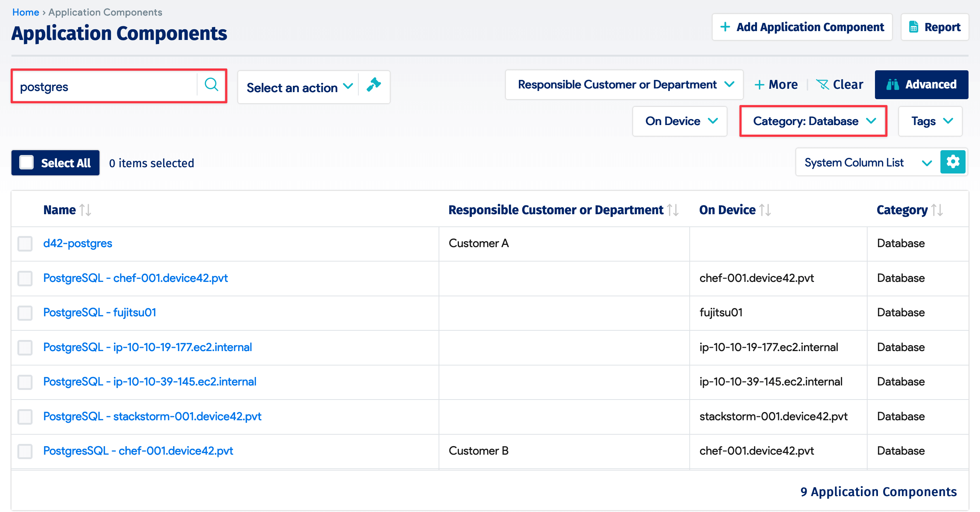Screen dimensions: 980x512
Task: Open the Category: Database filter dropdown
Action: (813, 121)
